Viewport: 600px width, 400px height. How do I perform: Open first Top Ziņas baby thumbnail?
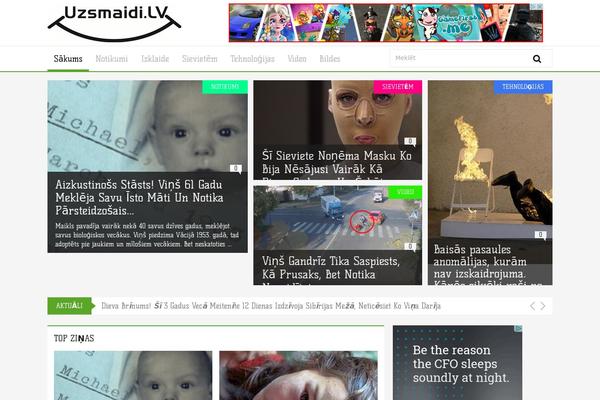coord(133,376)
